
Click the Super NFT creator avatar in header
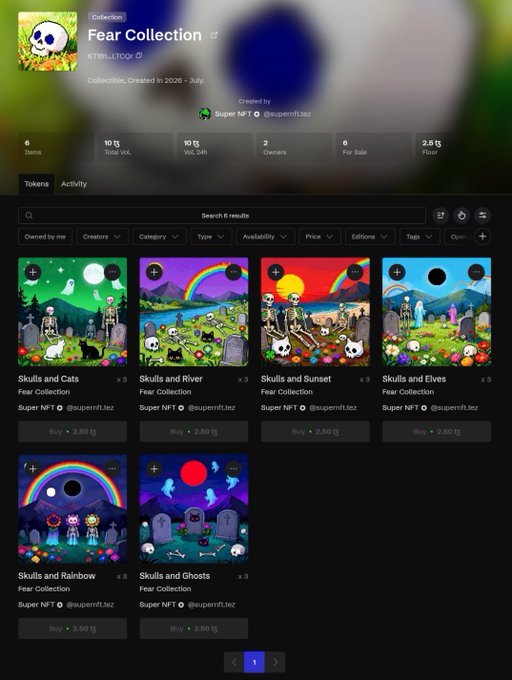(205, 114)
